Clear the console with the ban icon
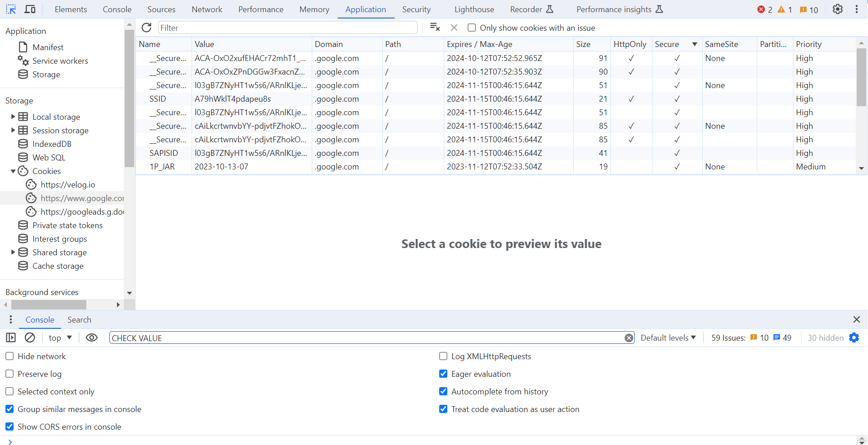The height and width of the screenshot is (445, 868). point(30,337)
